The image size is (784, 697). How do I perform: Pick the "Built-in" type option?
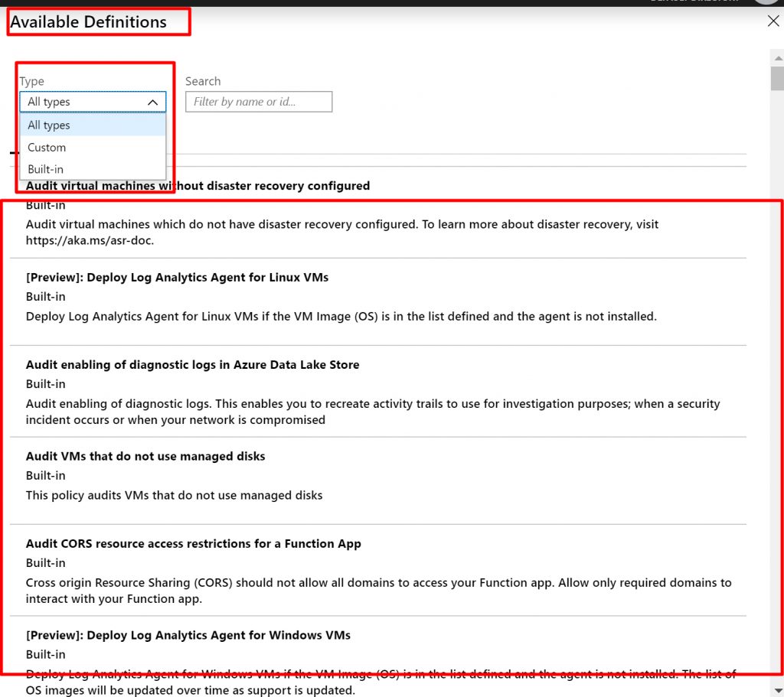[45, 169]
